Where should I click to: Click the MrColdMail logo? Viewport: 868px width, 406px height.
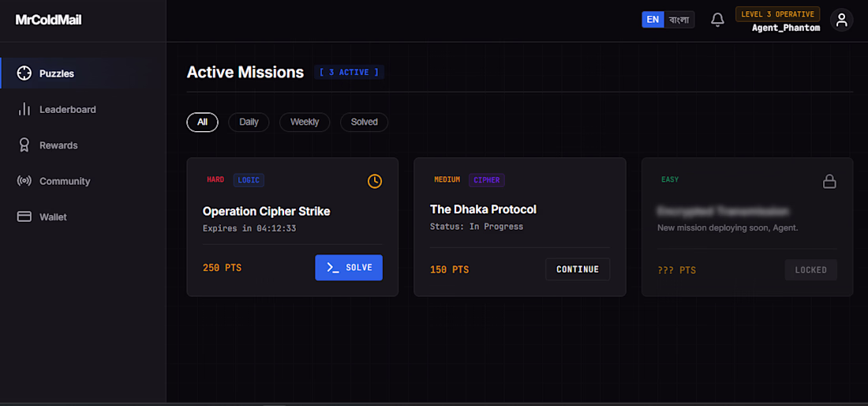tap(49, 21)
